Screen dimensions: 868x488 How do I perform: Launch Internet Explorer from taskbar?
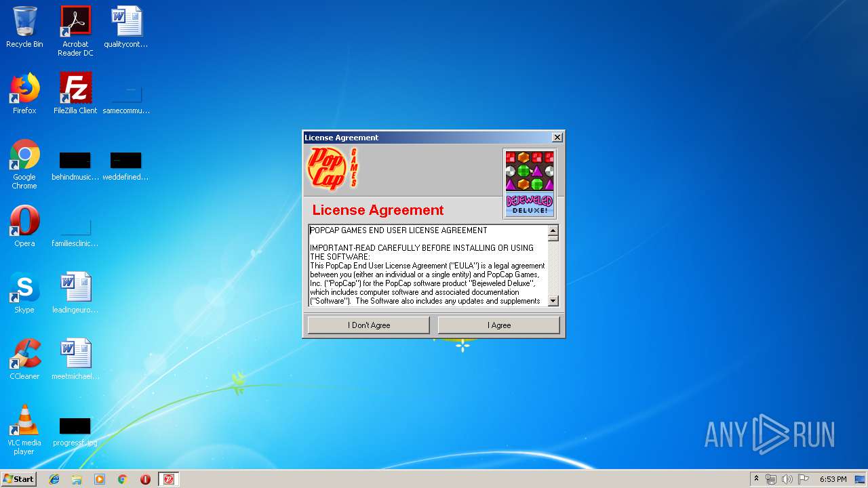(54, 479)
